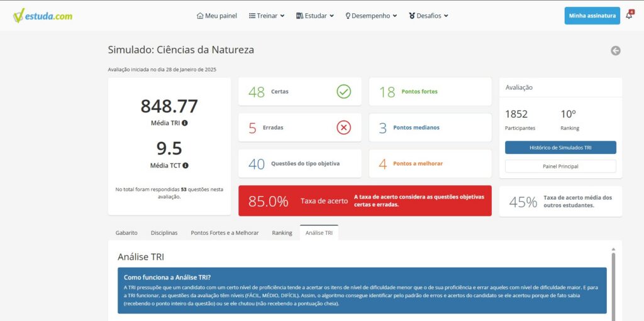
Task: Click the 1852 Participantes value
Action: (x=516, y=114)
